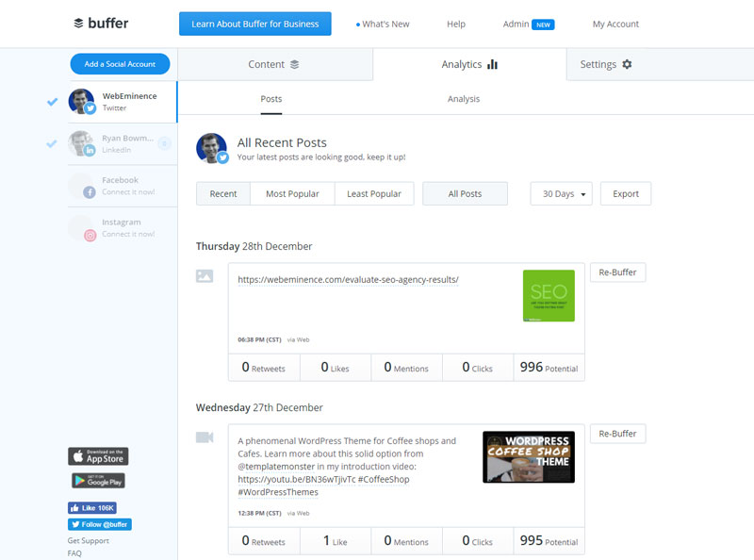The width and height of the screenshot is (754, 560).
Task: Select the Recent filter button
Action: pyautogui.click(x=223, y=194)
